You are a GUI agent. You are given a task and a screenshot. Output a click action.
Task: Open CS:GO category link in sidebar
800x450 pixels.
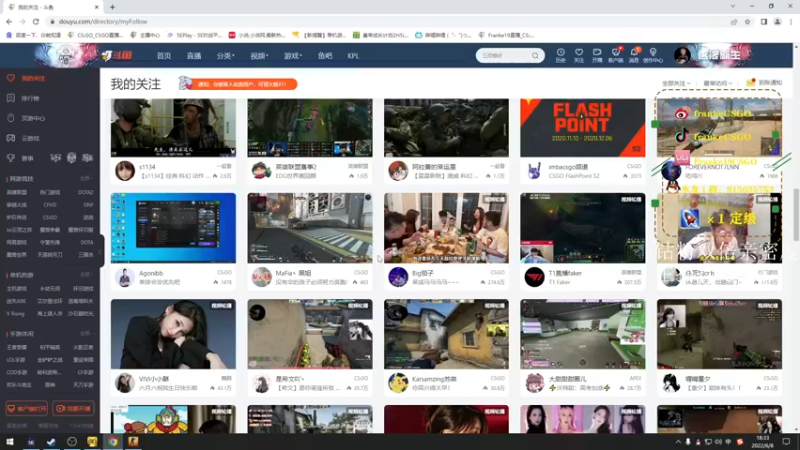[x=49, y=217]
